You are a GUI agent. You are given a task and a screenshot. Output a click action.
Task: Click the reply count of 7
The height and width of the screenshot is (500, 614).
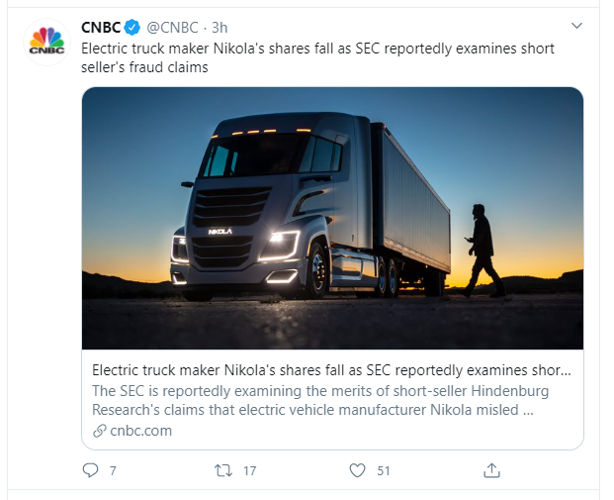point(113,470)
